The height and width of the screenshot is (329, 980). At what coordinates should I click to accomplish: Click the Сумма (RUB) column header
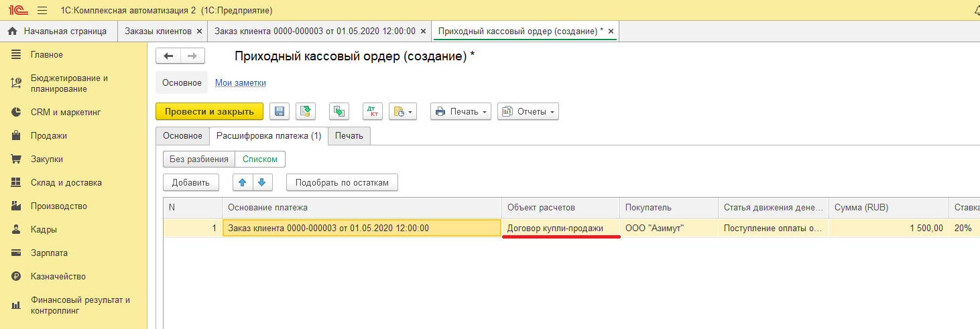(x=889, y=208)
